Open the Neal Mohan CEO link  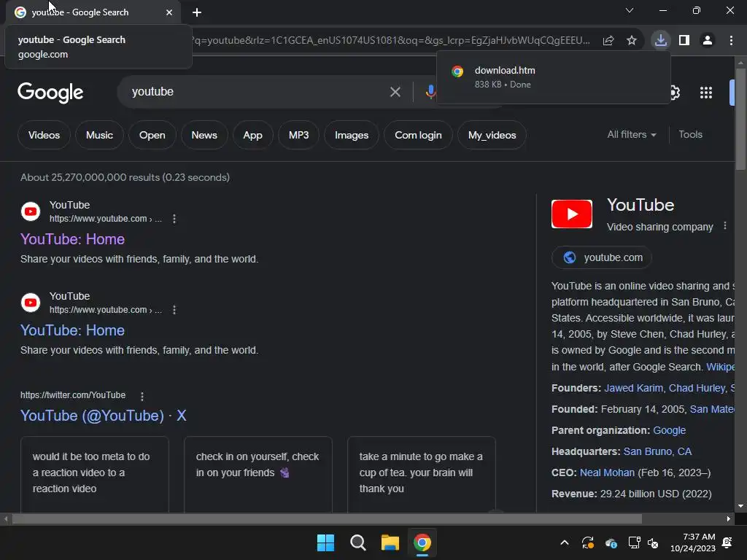(607, 472)
